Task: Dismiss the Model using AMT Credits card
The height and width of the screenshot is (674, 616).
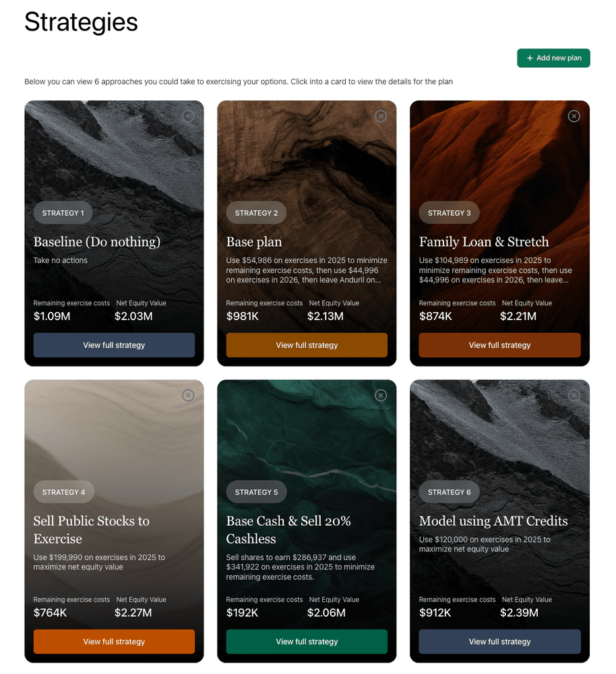Action: point(574,395)
